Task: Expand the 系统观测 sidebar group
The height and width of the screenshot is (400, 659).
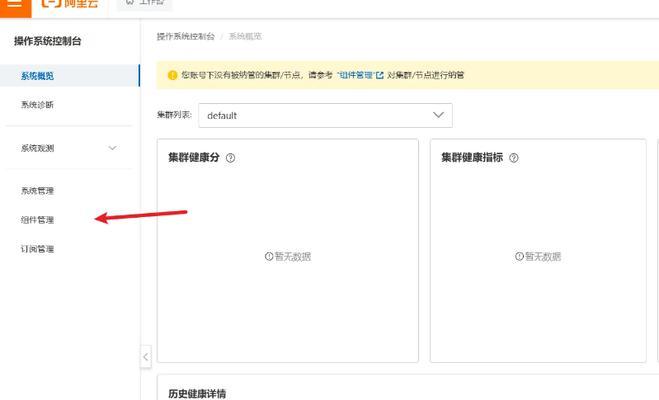Action: point(69,148)
